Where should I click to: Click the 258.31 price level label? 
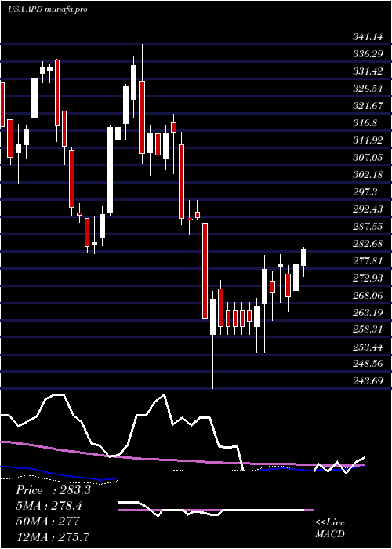(x=368, y=329)
